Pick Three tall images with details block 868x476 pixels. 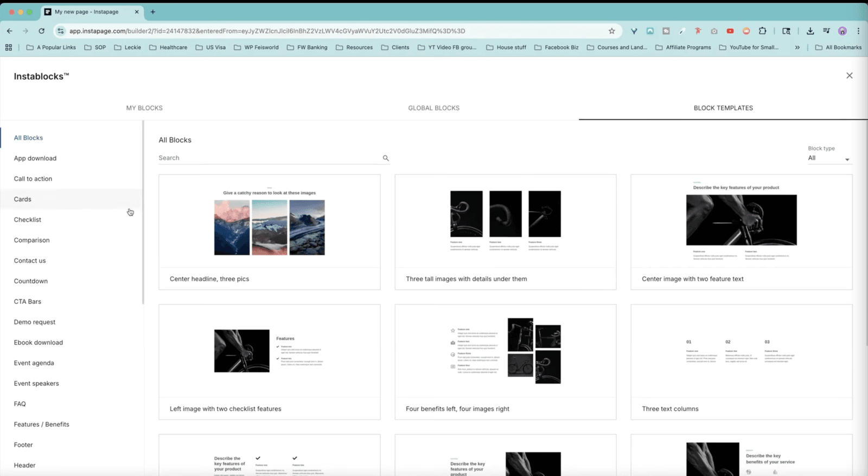(506, 232)
